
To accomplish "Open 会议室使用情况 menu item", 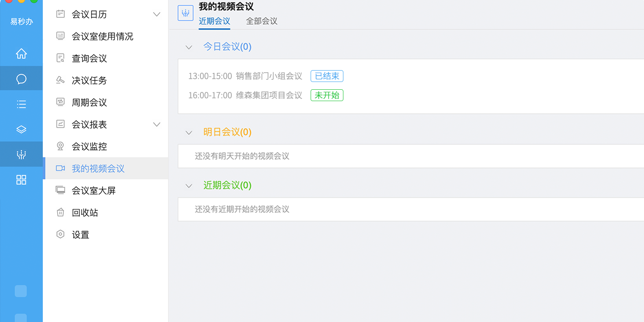I will tap(102, 36).
